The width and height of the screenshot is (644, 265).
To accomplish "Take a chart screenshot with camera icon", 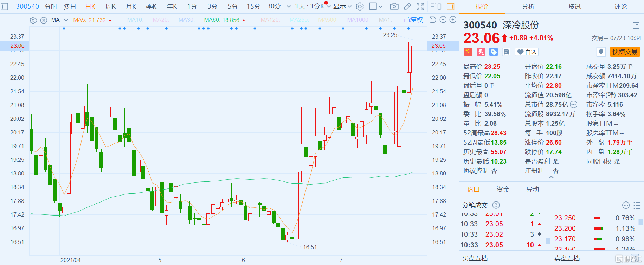I will pos(394,6).
